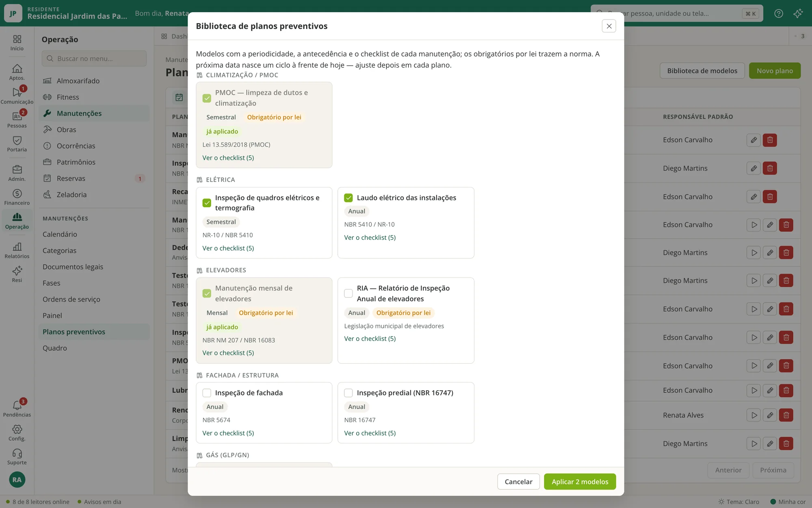Open the Suporte headset icon
The height and width of the screenshot is (508, 812).
coord(17,457)
